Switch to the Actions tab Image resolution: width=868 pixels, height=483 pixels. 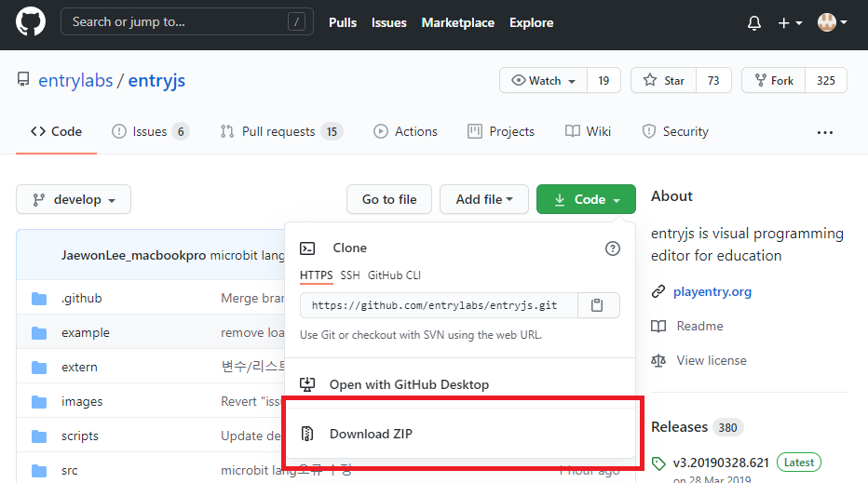[406, 131]
